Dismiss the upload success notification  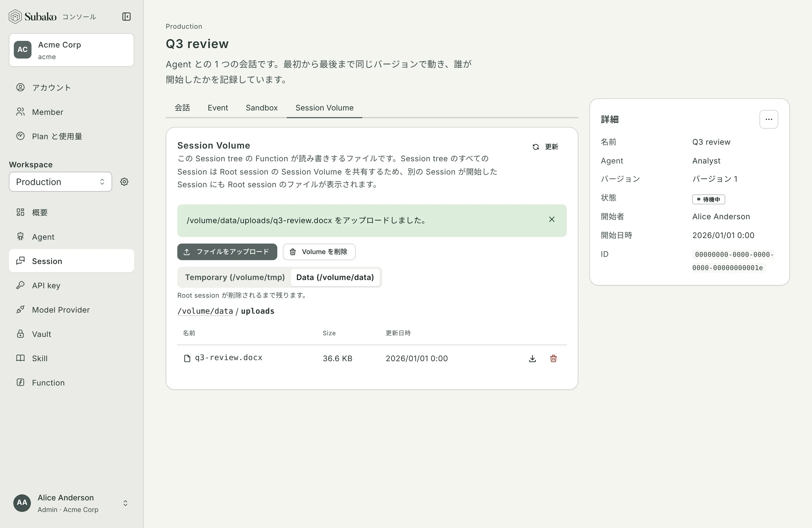tap(552, 219)
